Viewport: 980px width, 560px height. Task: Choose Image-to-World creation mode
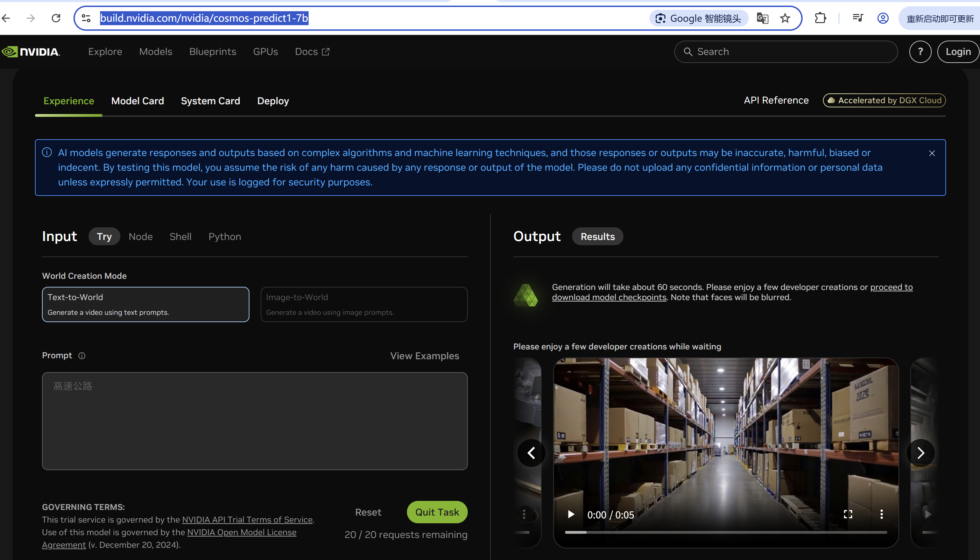364,304
